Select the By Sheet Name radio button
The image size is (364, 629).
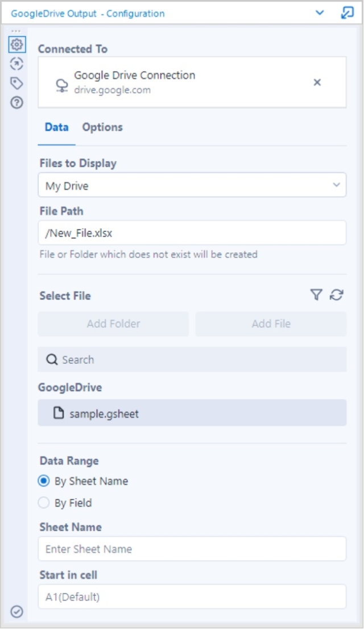click(44, 480)
